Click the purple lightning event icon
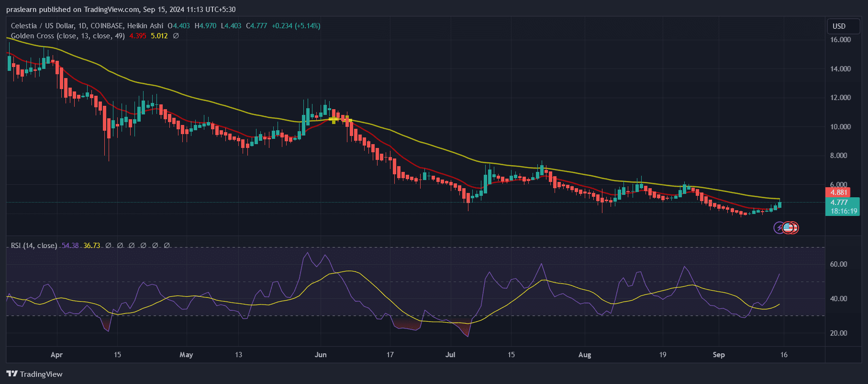This screenshot has width=868, height=384. coord(779,227)
